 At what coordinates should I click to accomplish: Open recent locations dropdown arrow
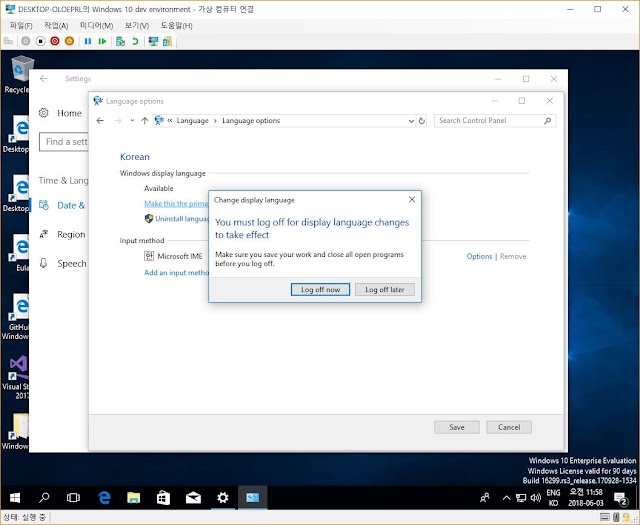point(132,120)
